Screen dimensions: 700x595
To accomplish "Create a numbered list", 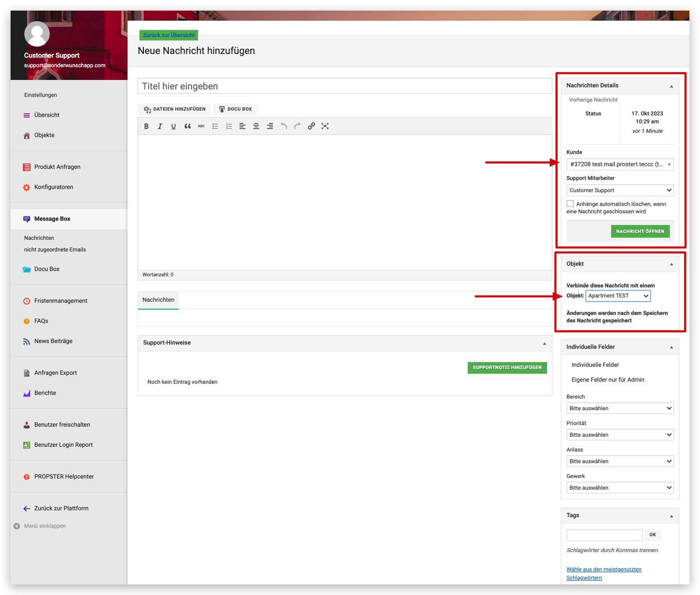I will 229,126.
